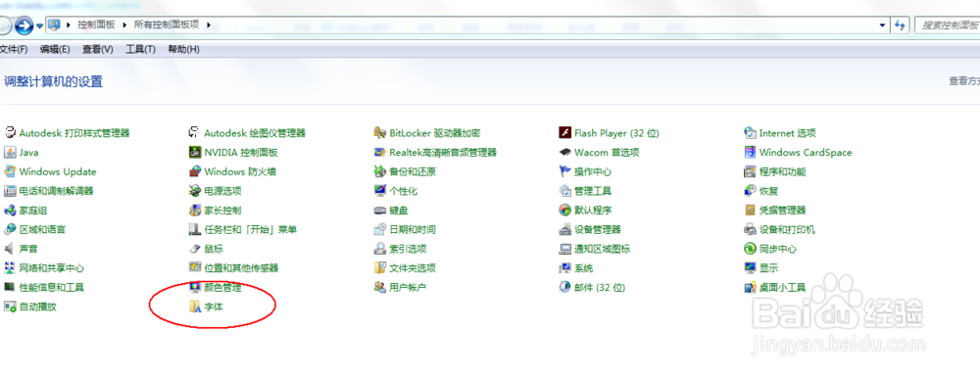Screen dimensions: 980x378
Task: Click the 邮件 (32 位) icon
Action: [x=564, y=287]
